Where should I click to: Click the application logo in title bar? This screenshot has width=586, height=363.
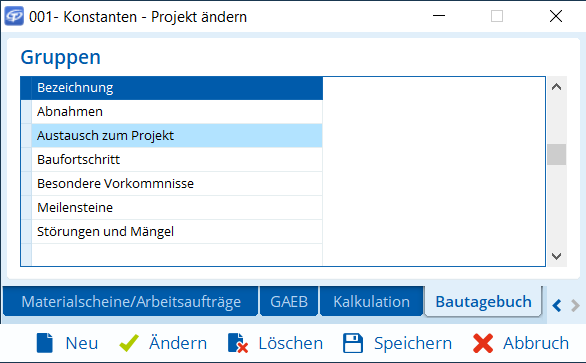tap(14, 16)
